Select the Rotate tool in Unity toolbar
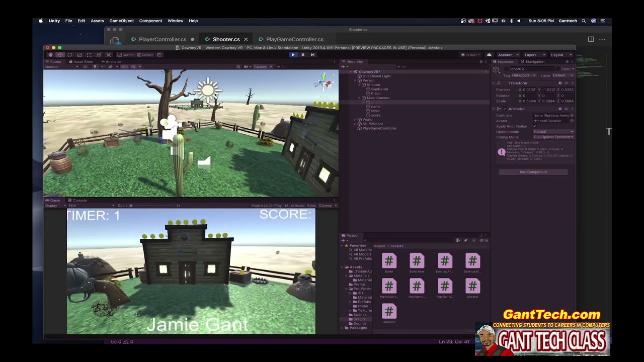This screenshot has width=644, height=362. click(69, 55)
